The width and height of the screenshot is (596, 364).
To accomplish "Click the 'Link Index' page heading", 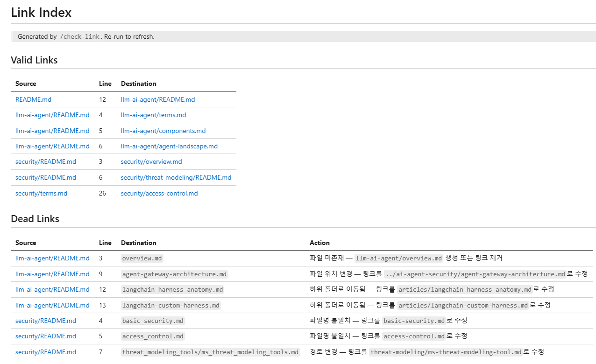I will coord(41,13).
